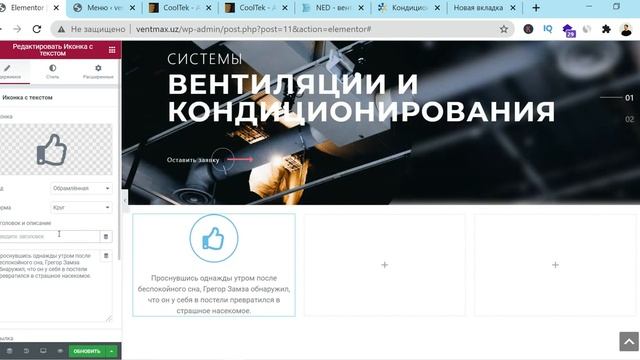Image resolution: width=640 pixels, height=360 pixels.
Task: Click dynamic tags icon beside the title field
Action: click(106, 236)
